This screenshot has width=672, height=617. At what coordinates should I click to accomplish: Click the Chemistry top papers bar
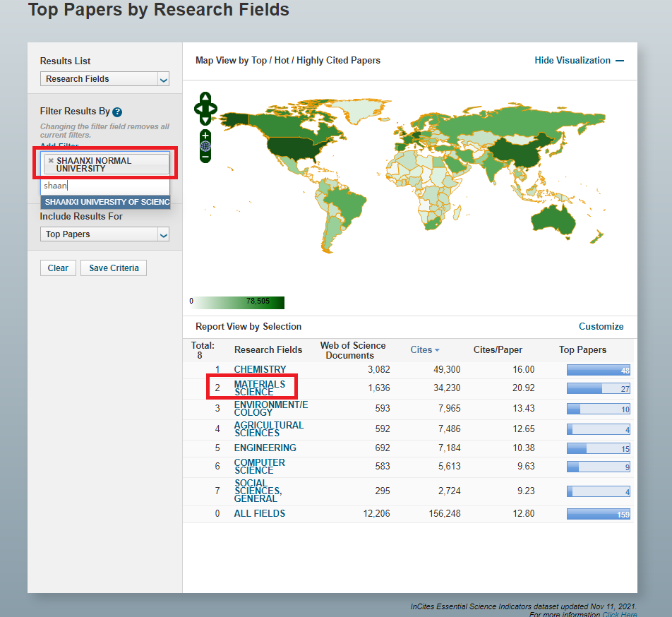pyautogui.click(x=598, y=370)
